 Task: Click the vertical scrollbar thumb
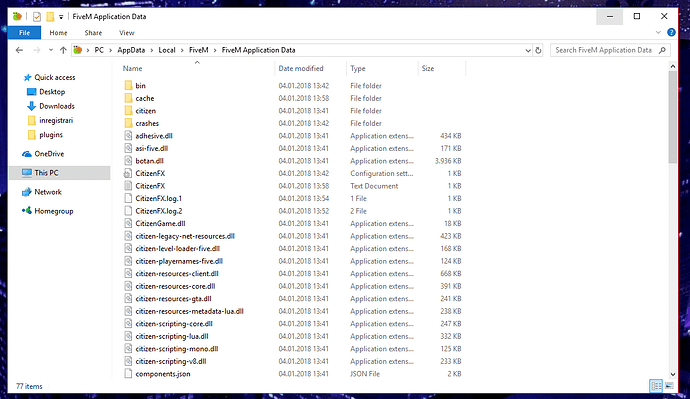[672, 117]
